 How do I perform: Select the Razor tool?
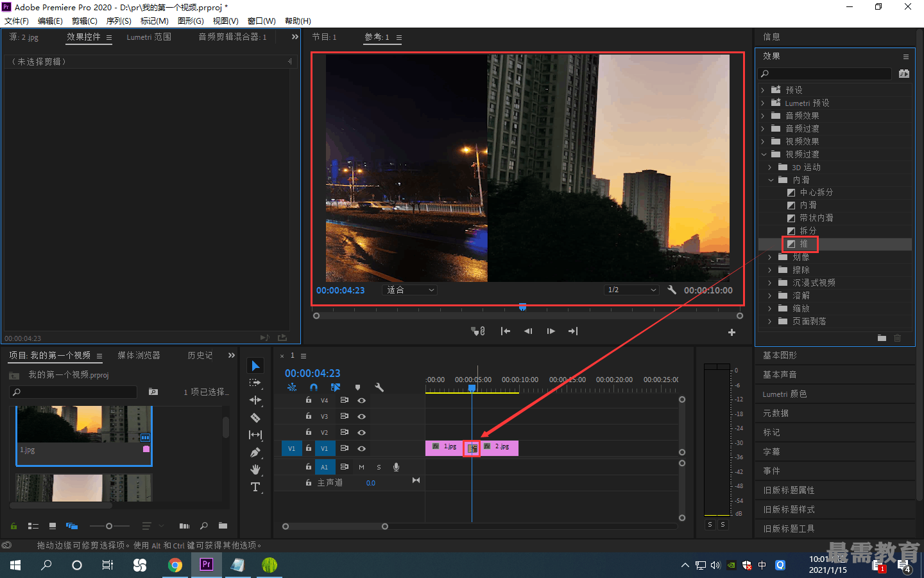255,417
